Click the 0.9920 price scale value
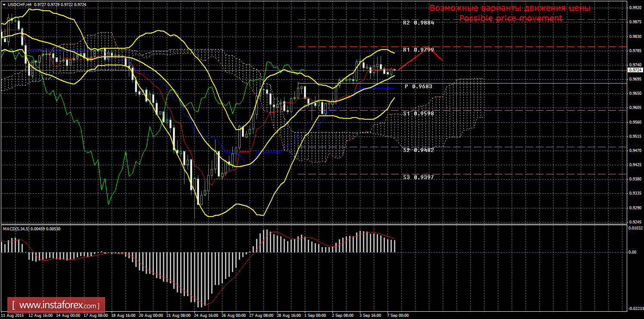Image resolution: width=644 pixels, height=319 pixels. 634,7
